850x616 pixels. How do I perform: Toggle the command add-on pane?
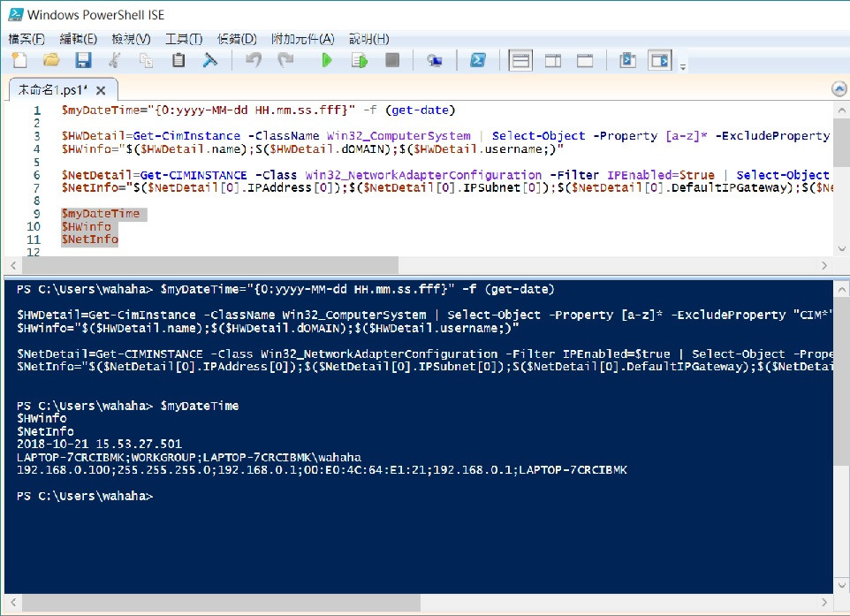(x=660, y=60)
